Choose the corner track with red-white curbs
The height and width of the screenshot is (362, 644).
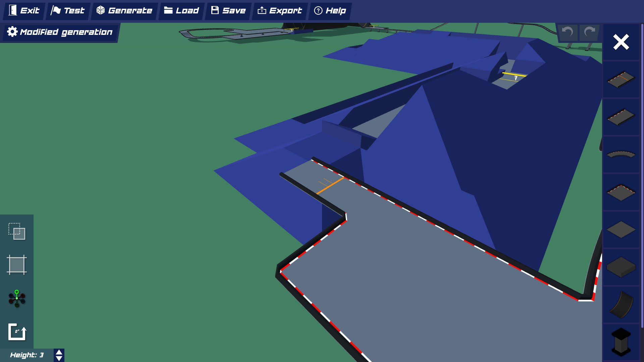[x=621, y=192]
